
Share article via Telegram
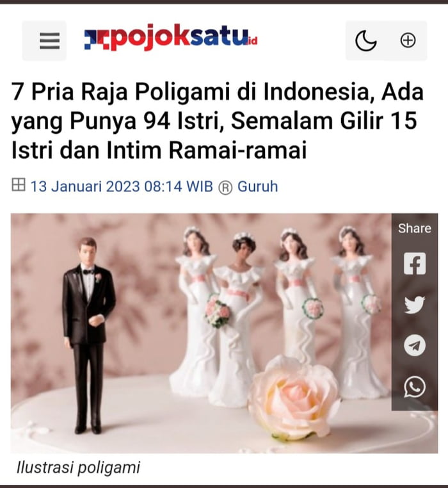[415, 345]
